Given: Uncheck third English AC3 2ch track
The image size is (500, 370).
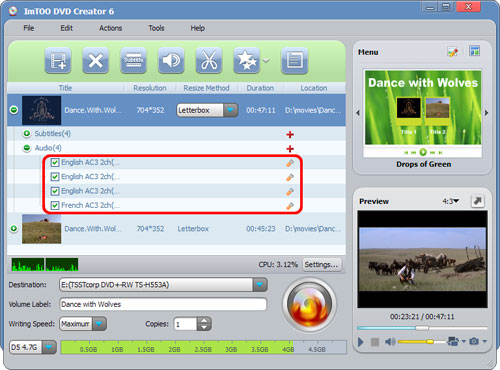Looking at the screenshot, I should pyautogui.click(x=55, y=191).
